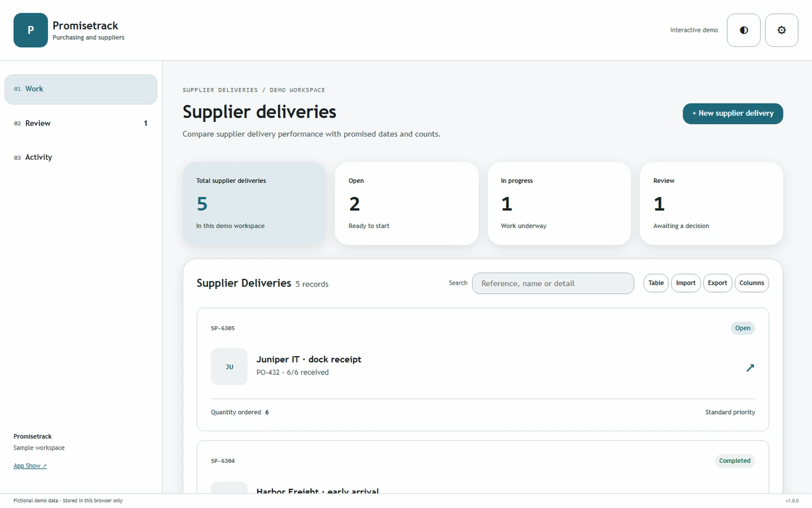Go to the Work section
This screenshot has height=508, width=812.
(x=81, y=89)
